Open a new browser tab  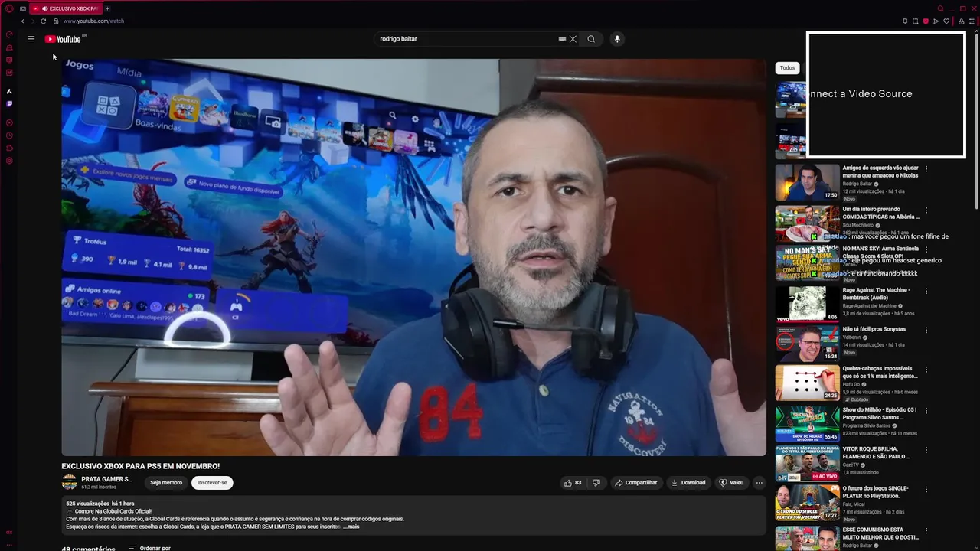coord(107,8)
